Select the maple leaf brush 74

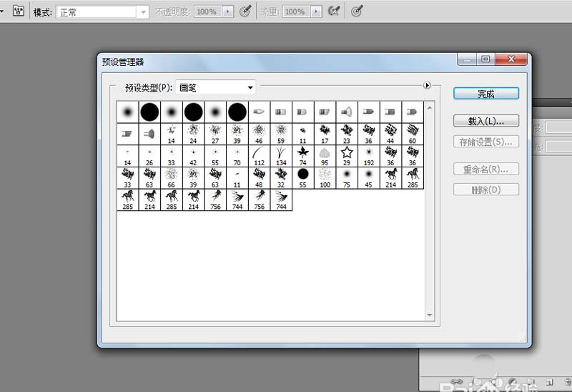pos(302,155)
